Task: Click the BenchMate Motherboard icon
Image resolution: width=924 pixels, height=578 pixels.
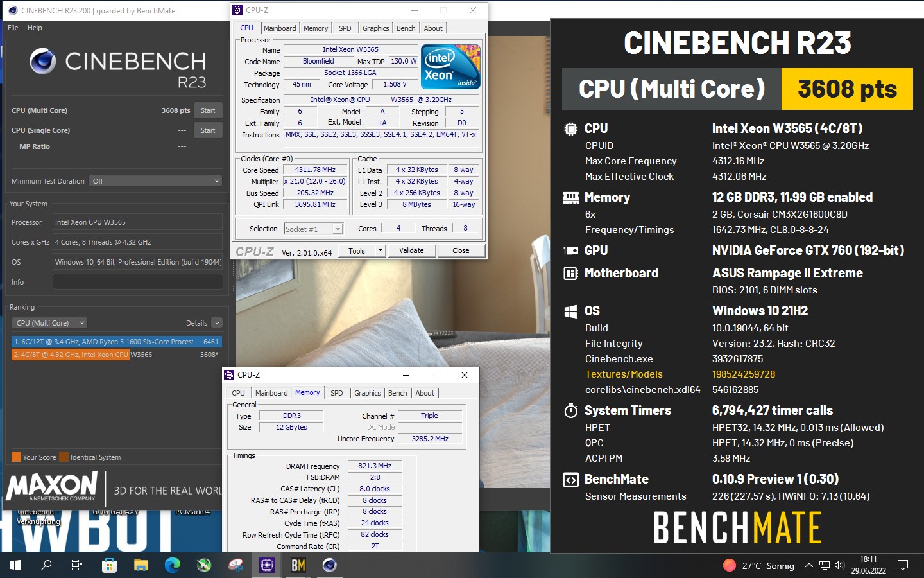Action: point(570,274)
